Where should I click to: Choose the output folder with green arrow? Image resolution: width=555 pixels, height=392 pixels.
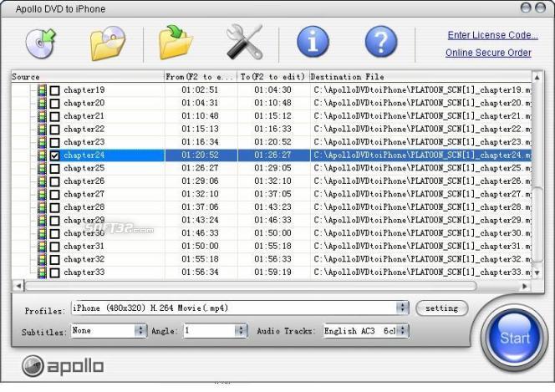tap(176, 43)
